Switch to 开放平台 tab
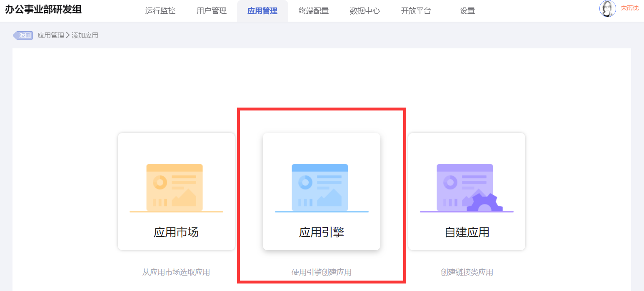 (416, 11)
